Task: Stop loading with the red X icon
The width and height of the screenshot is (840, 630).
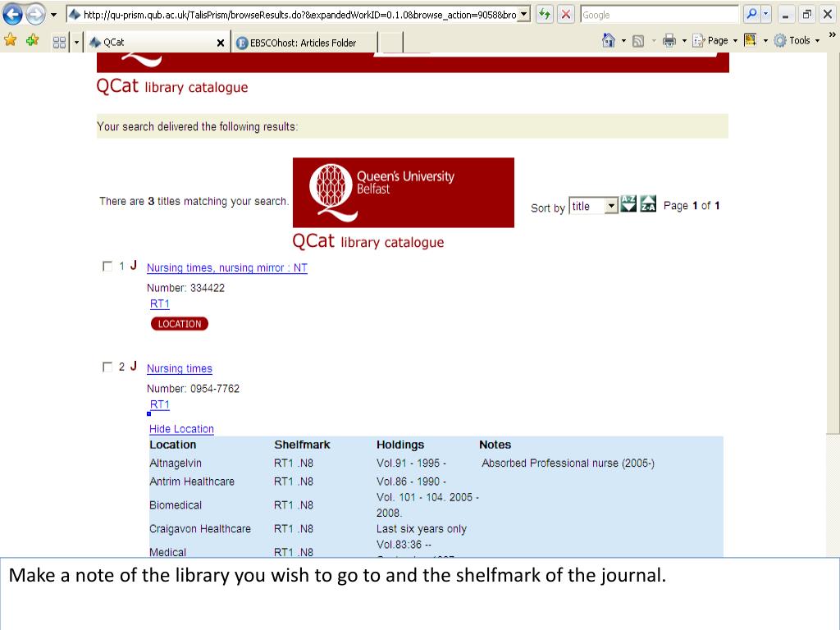Action: (566, 15)
